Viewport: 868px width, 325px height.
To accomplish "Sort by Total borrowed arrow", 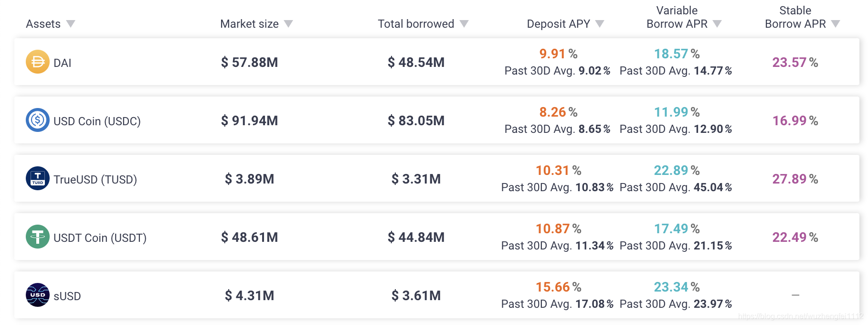I will [x=464, y=24].
